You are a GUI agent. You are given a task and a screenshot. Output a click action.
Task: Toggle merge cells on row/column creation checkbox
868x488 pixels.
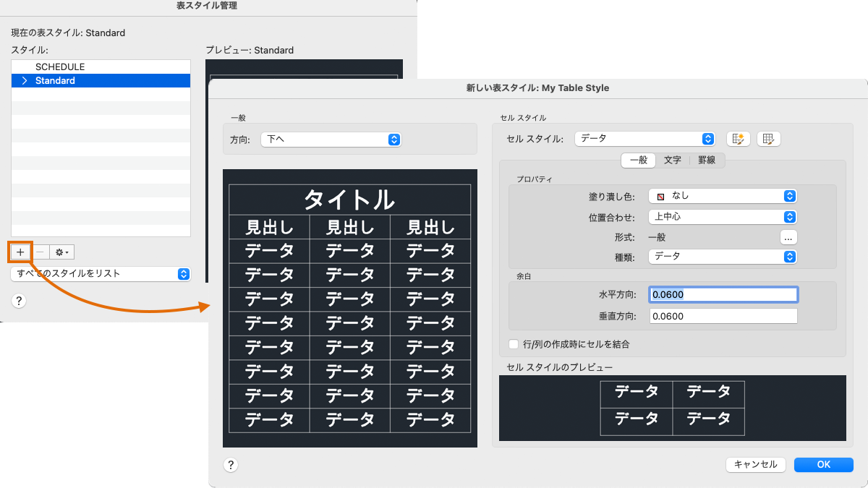(514, 344)
